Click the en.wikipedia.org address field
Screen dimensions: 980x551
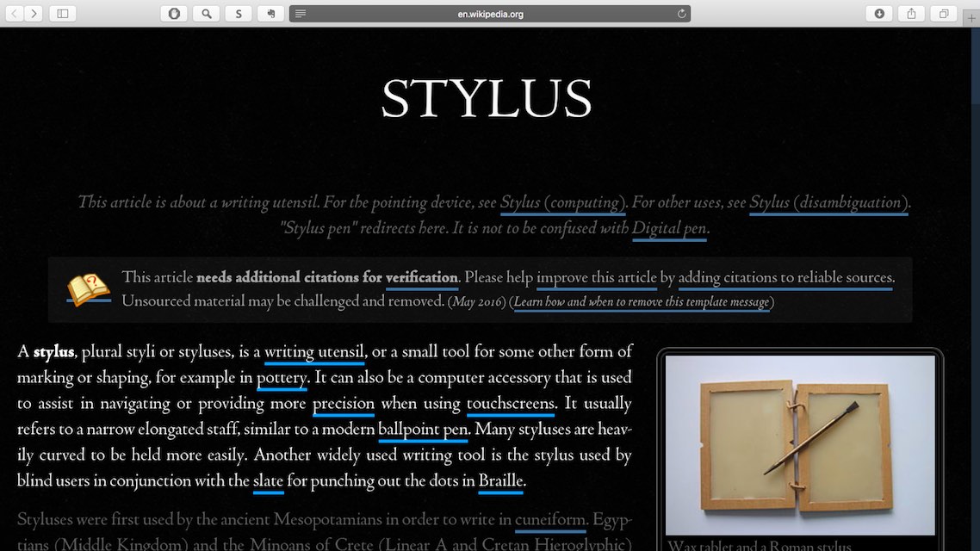(x=490, y=14)
